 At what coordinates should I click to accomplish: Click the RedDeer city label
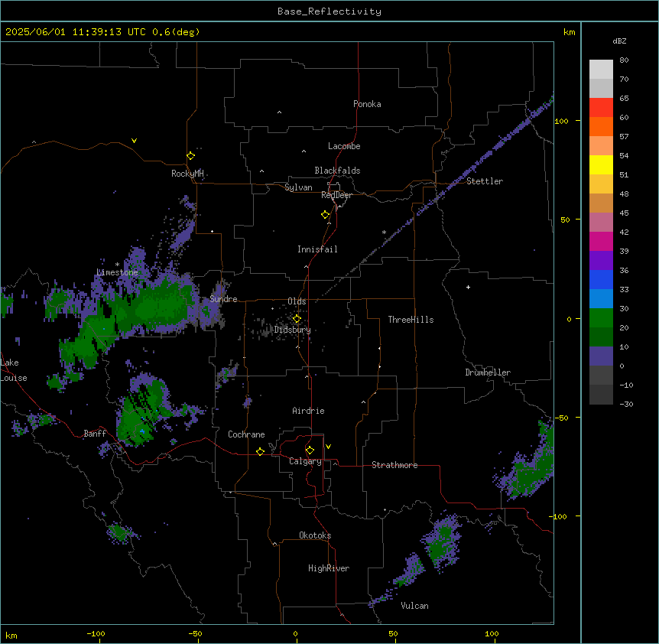(x=336, y=195)
